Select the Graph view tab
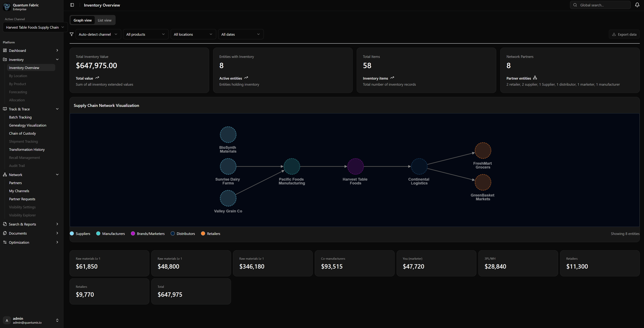Screen dimensions: 644x328 (x=83, y=20)
